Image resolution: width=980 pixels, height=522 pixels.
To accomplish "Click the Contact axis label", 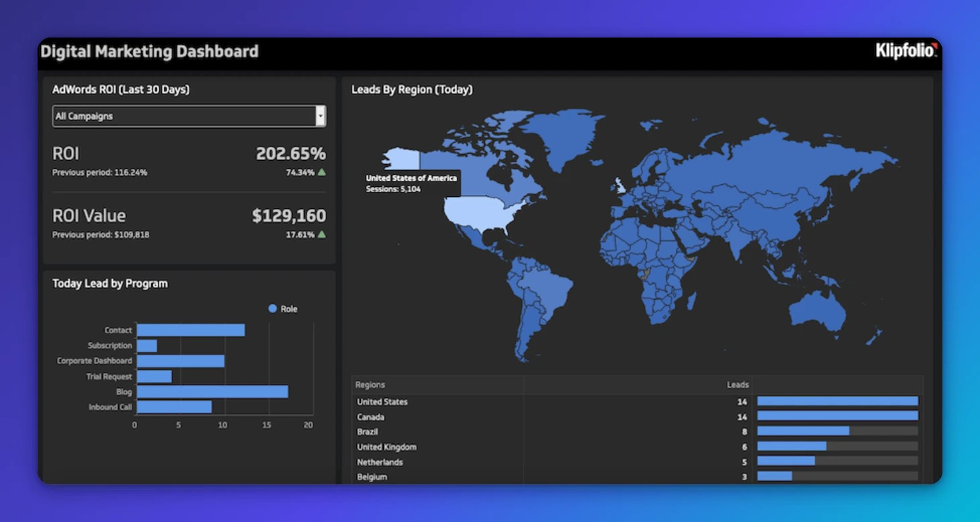I will coord(118,330).
